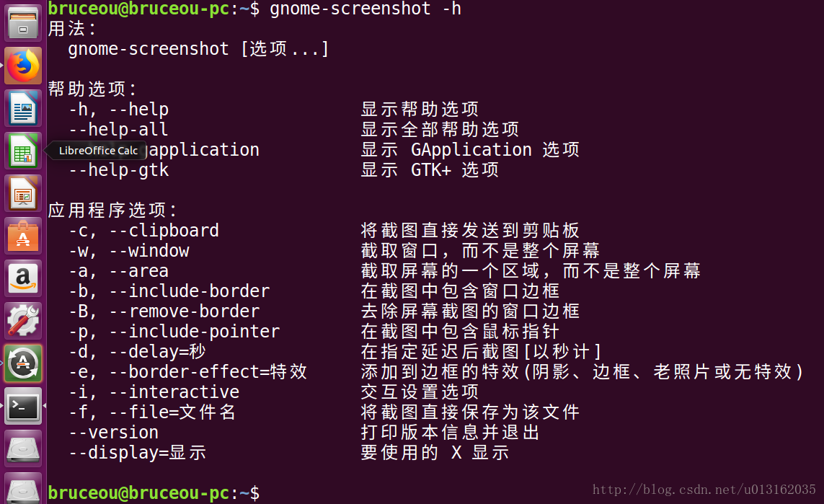Open the bottom disk drive icon
This screenshot has width=824, height=504.
tap(23, 489)
